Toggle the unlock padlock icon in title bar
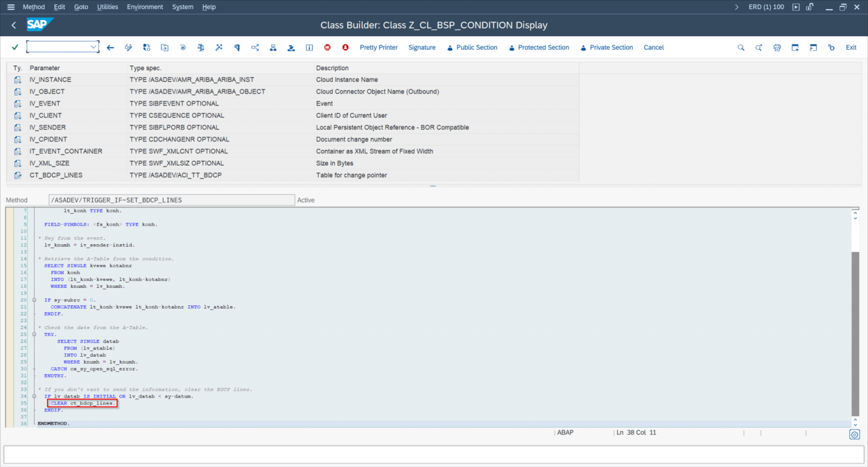The image size is (868, 467). (810, 7)
